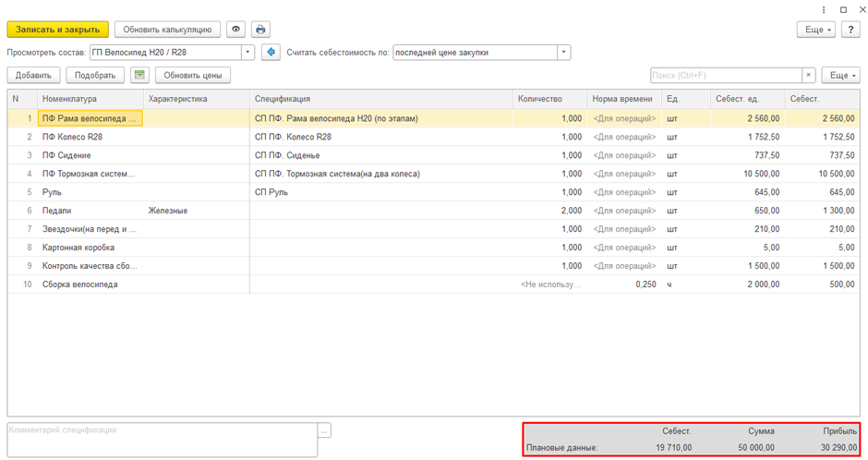Click the последней цене закупки field
Screen dimensions: 868x460
pos(475,53)
